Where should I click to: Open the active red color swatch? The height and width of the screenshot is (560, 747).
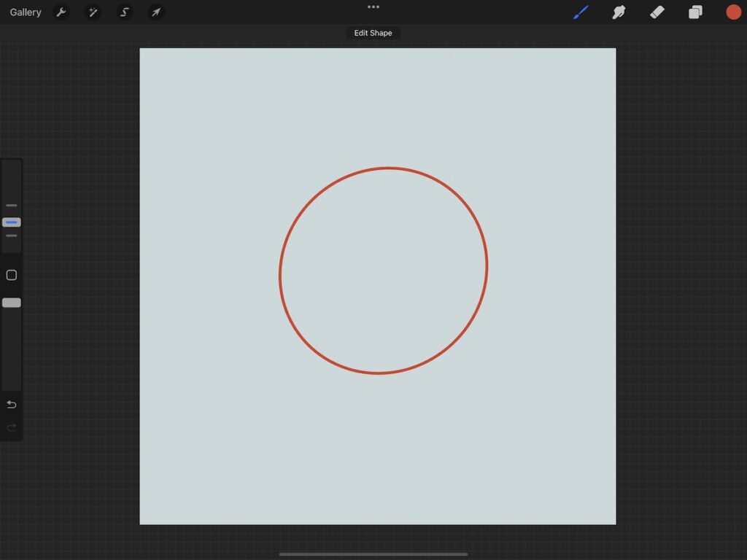733,12
